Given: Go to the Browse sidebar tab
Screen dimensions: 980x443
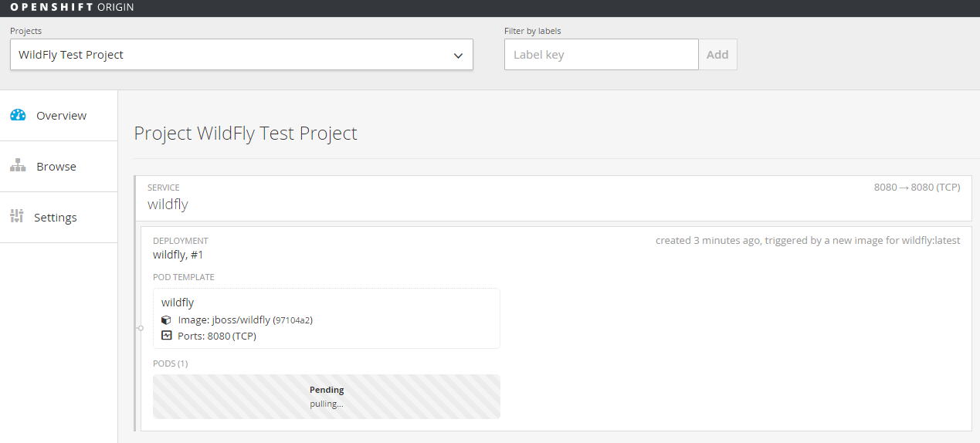Looking at the screenshot, I should (x=56, y=167).
